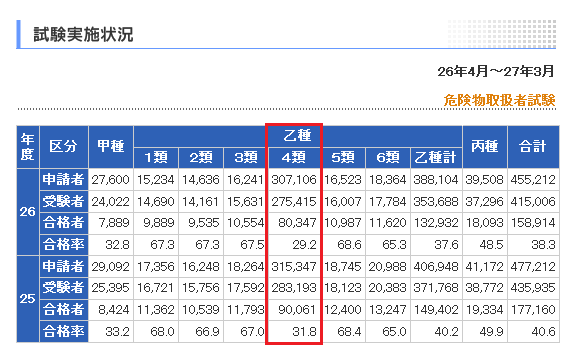The height and width of the screenshot is (363, 581).
Task: Select the pass rate cell 29.2
Action: [x=294, y=245]
